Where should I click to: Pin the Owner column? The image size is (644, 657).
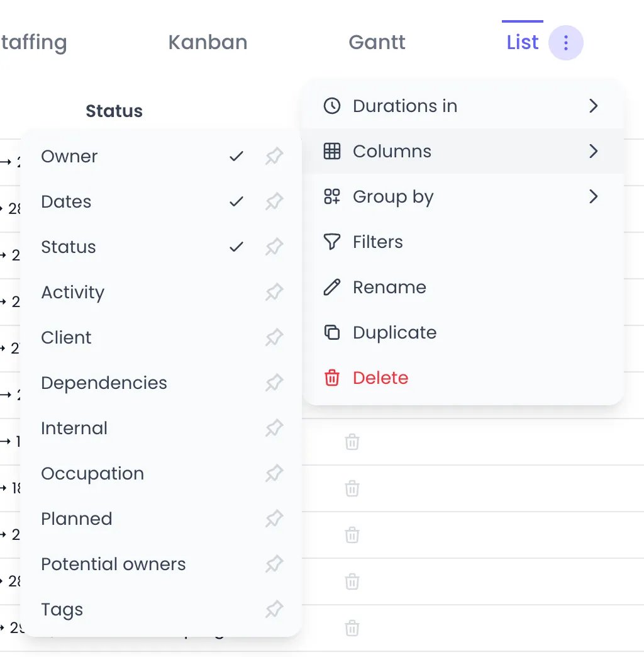pyautogui.click(x=274, y=156)
